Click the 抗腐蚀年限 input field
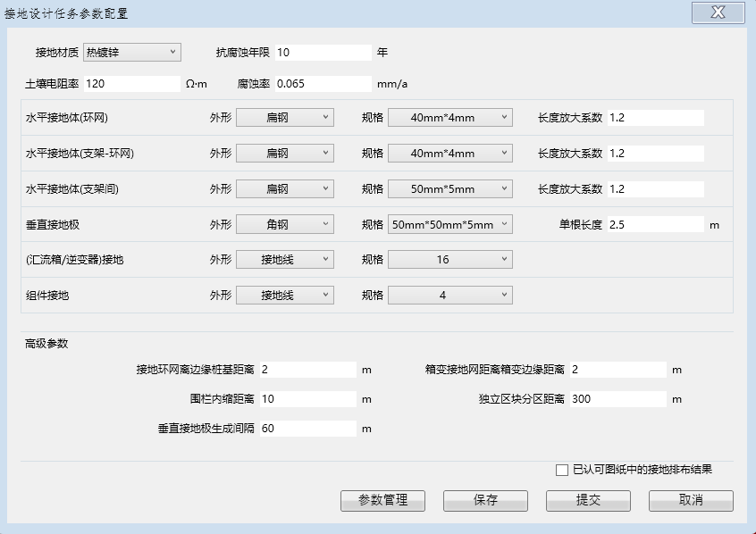 click(x=323, y=53)
